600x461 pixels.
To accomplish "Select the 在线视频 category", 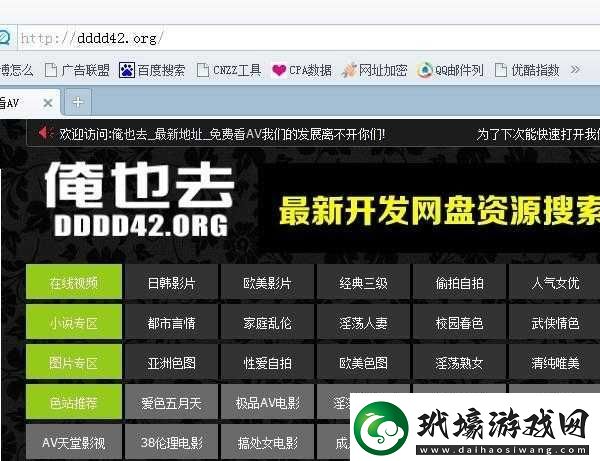I will point(74,282).
